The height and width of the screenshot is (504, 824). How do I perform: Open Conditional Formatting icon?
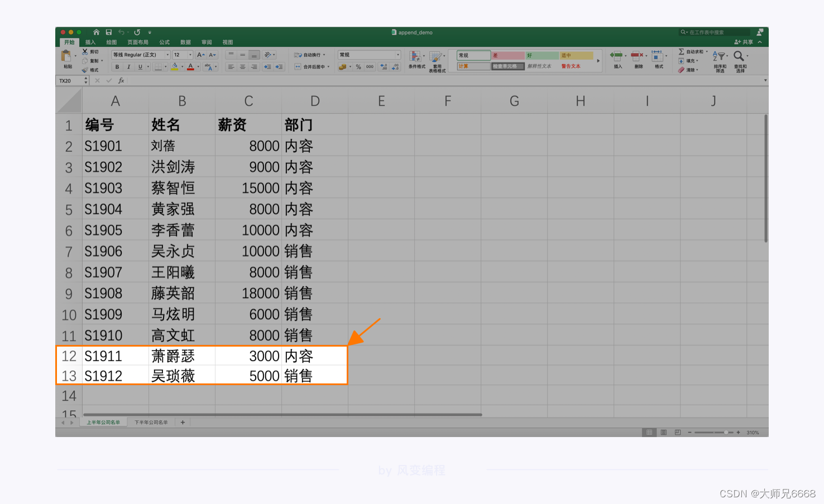coord(415,56)
